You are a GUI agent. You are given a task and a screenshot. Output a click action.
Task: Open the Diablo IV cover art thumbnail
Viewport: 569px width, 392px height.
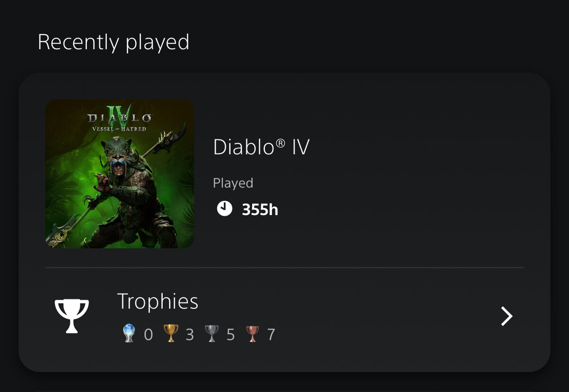pos(119,173)
